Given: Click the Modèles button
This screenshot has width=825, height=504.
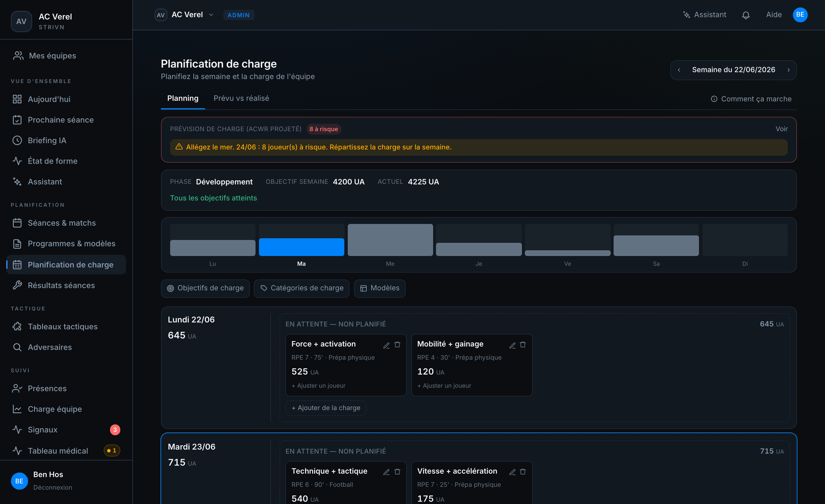Looking at the screenshot, I should click(380, 288).
